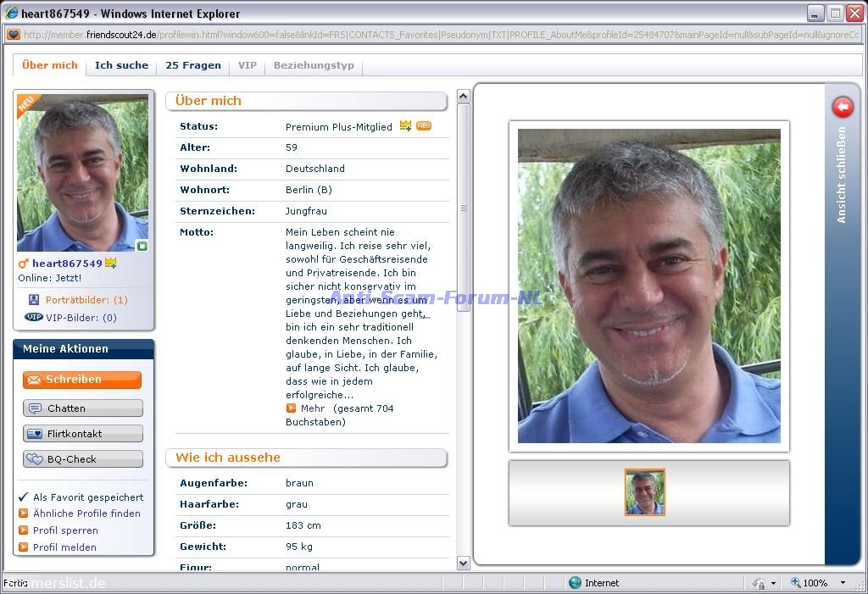Click the Profil melden link
The image size is (868, 594).
(64, 547)
